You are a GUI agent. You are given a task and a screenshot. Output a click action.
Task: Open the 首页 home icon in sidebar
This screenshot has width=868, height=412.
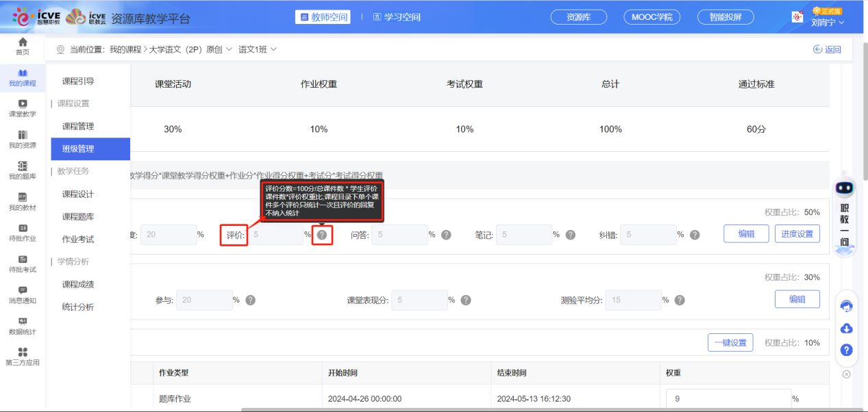click(x=23, y=45)
